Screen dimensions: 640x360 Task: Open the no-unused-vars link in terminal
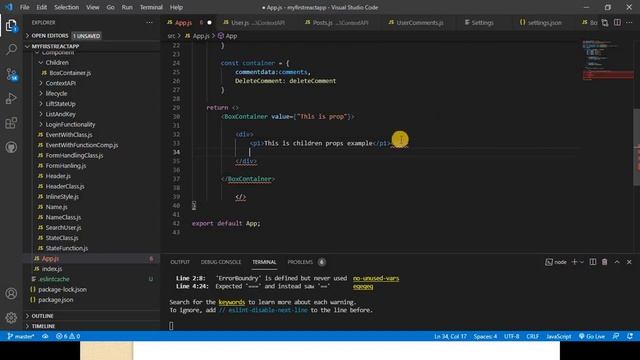[x=376, y=278]
